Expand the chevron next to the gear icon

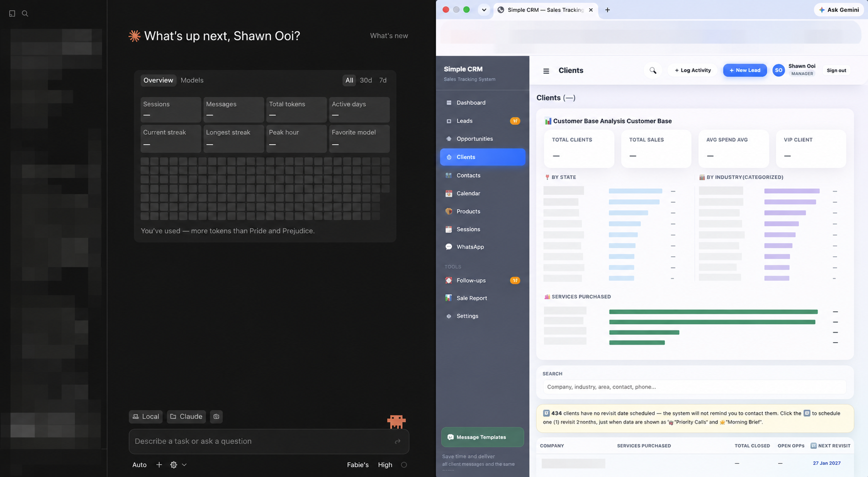point(184,465)
